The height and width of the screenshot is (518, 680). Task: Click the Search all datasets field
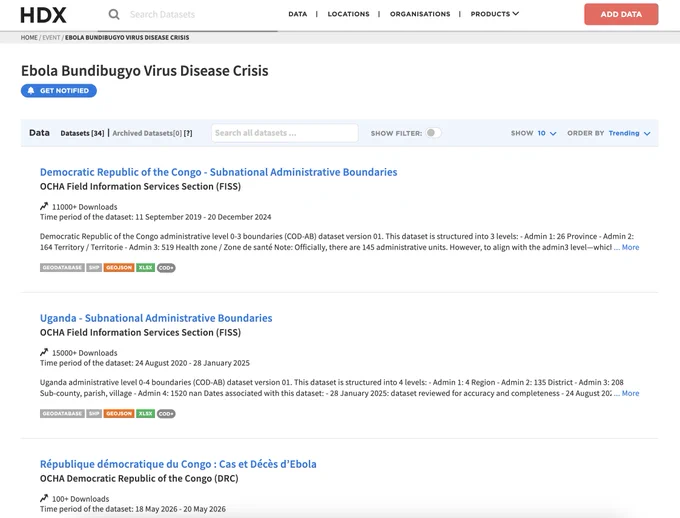(284, 133)
